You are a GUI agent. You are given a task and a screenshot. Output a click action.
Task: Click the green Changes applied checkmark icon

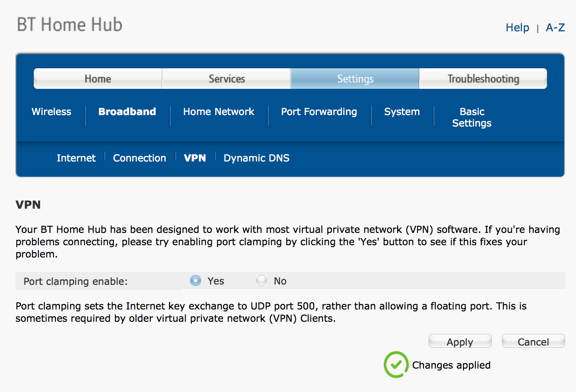pos(396,365)
